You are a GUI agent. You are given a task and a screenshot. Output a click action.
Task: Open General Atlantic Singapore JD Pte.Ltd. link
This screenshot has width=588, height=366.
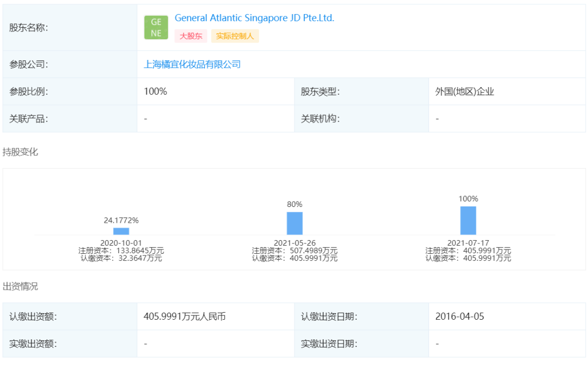pos(254,18)
